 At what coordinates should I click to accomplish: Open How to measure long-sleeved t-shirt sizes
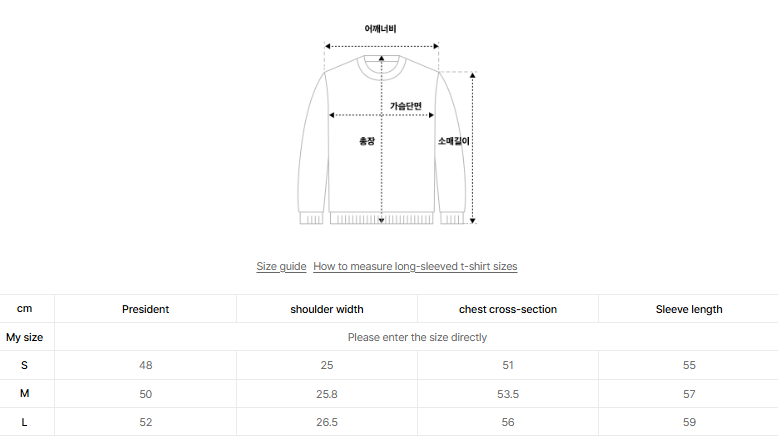click(x=415, y=266)
